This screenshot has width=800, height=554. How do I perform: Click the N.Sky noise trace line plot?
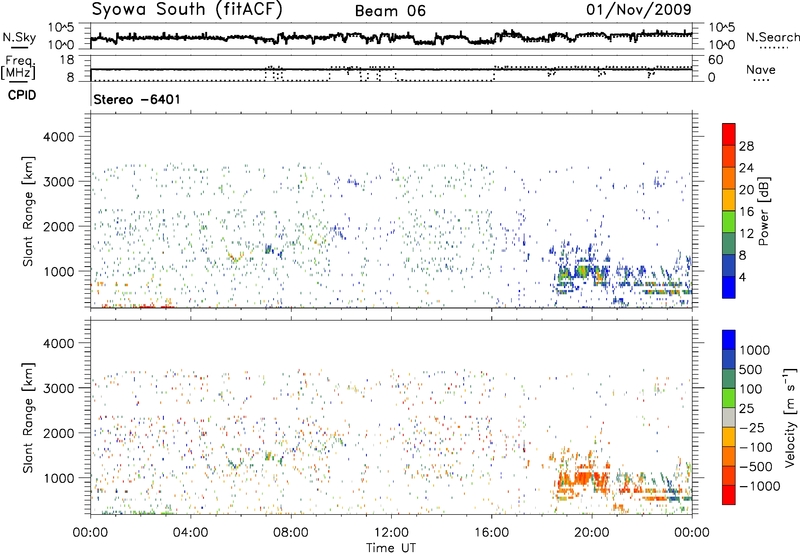(391, 37)
